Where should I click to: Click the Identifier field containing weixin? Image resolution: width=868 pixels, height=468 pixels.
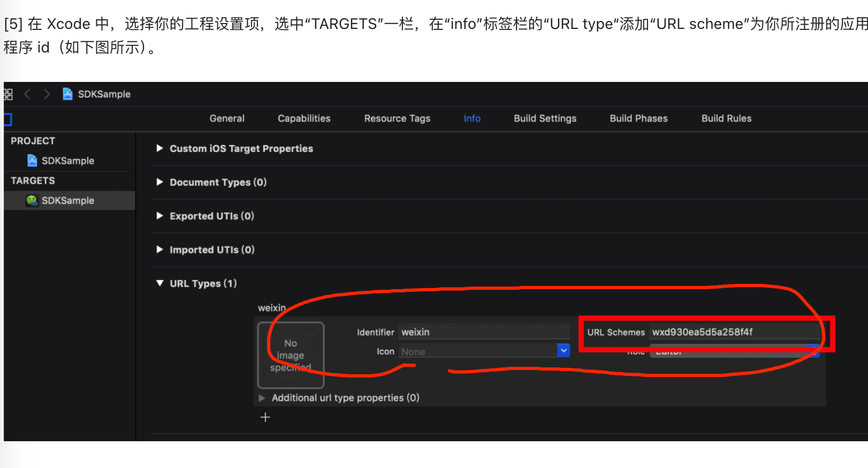click(x=484, y=332)
